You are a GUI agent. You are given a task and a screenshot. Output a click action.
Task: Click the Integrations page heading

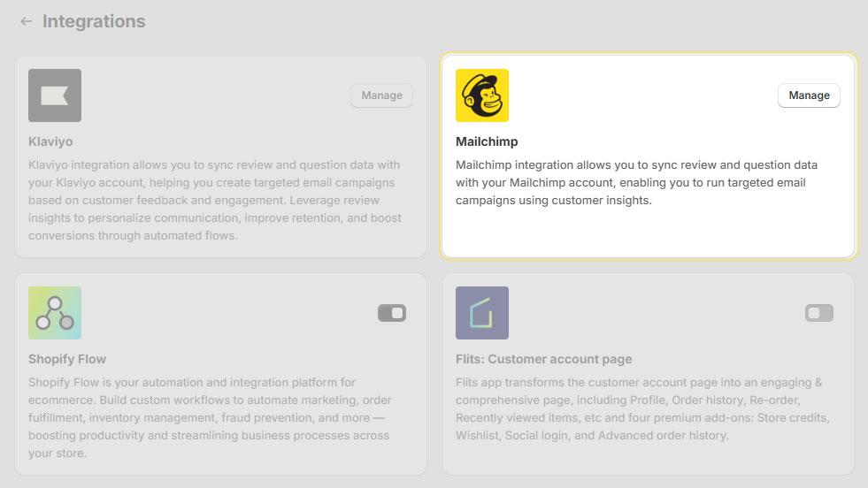[94, 21]
